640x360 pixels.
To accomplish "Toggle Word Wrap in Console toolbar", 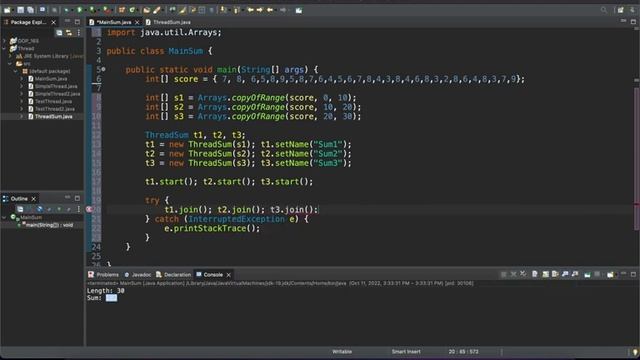I will [x=555, y=274].
